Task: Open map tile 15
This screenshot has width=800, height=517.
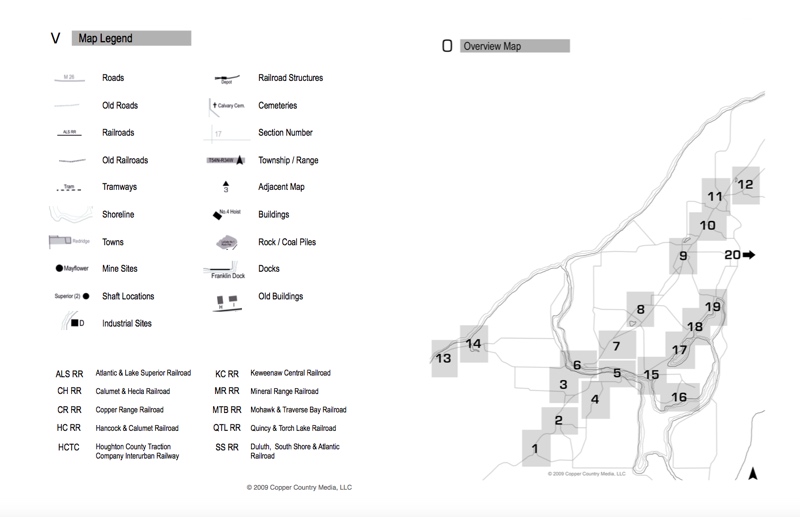Action: [652, 375]
